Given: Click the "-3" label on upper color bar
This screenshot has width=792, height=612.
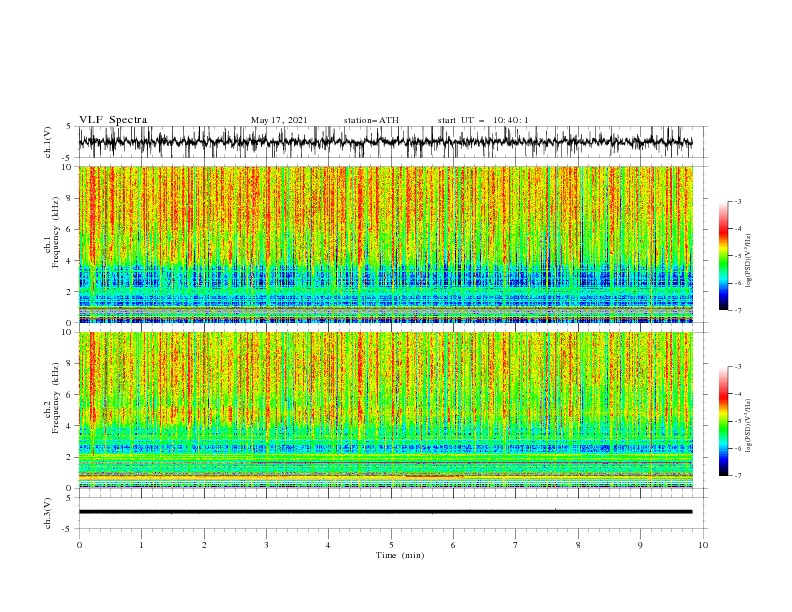Looking at the screenshot, I should click(738, 202).
